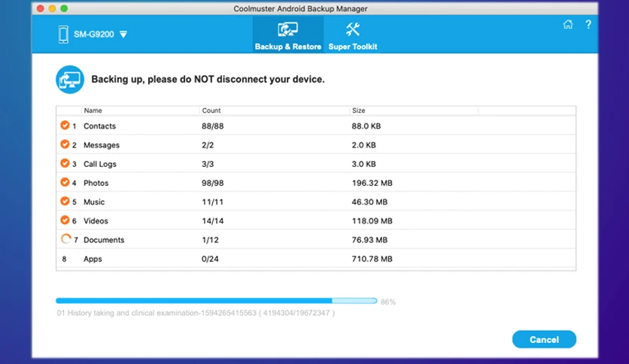629x364 pixels.
Task: Select the Music row name
Action: click(94, 202)
